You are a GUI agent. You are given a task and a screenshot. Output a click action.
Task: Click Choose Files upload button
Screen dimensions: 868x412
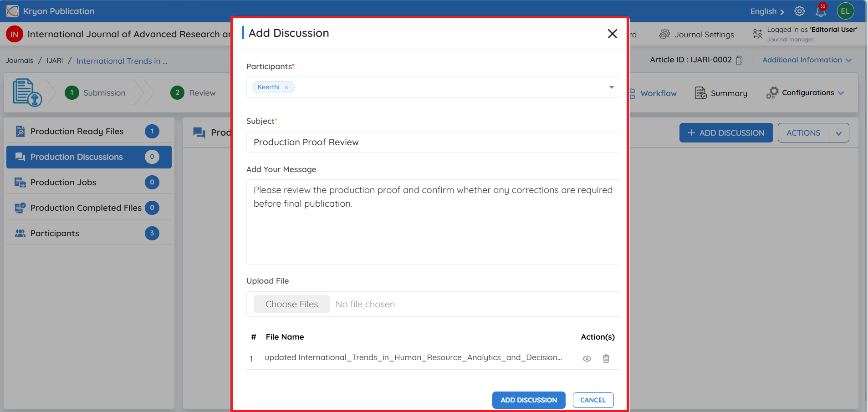pos(291,304)
